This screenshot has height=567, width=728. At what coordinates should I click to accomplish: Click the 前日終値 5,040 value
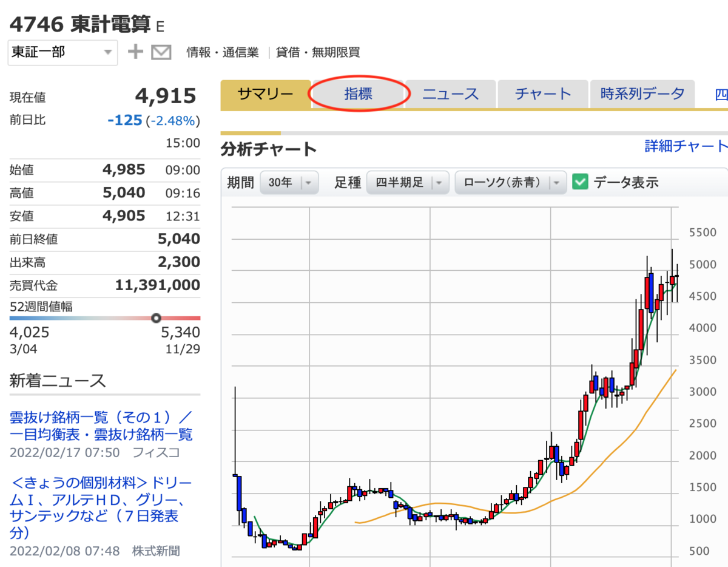[178, 239]
